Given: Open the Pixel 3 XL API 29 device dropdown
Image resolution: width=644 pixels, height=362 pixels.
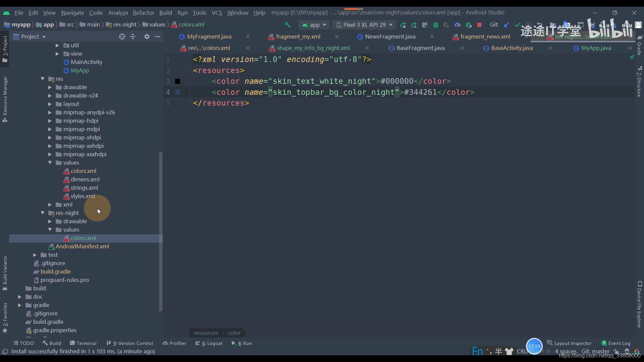Looking at the screenshot, I should (364, 25).
